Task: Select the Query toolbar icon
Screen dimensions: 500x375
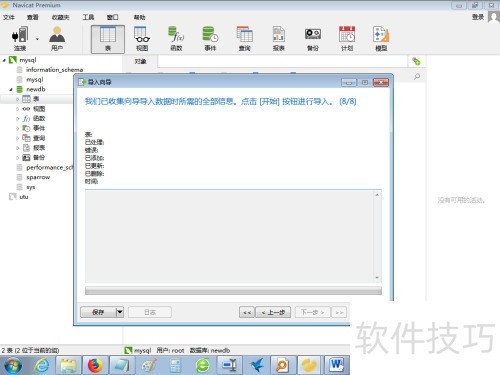Action: pos(245,38)
